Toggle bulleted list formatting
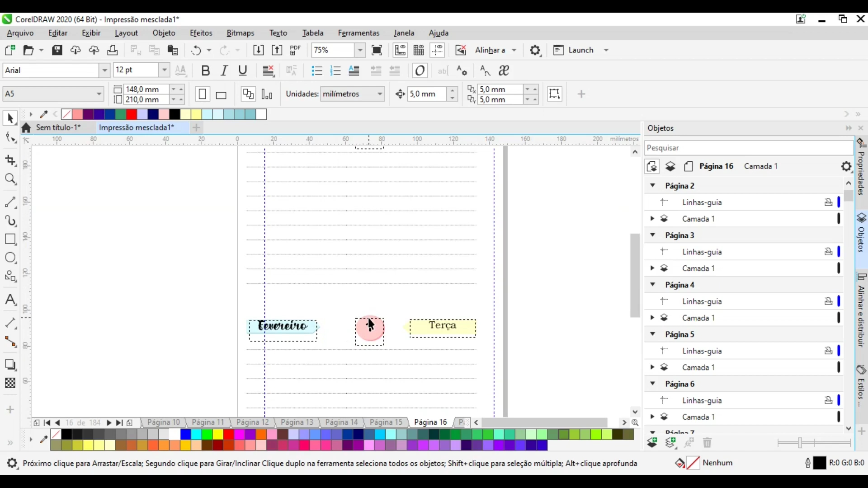 point(317,70)
